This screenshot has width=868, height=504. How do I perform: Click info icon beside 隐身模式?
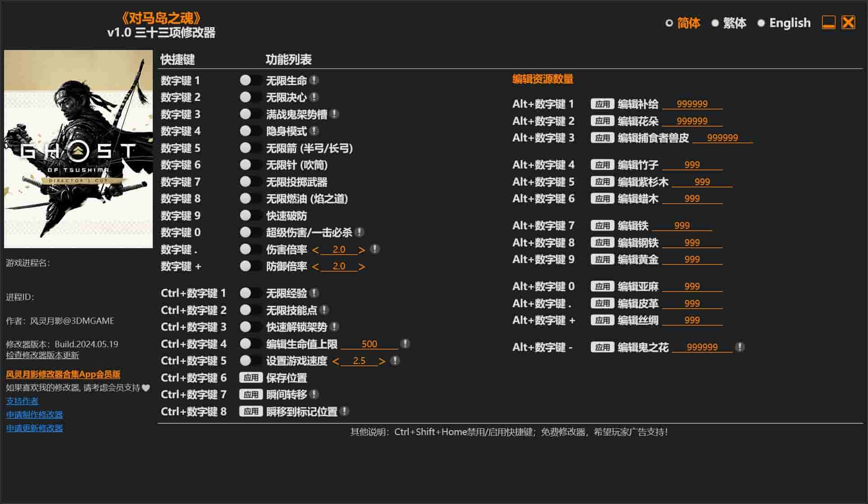tap(314, 131)
